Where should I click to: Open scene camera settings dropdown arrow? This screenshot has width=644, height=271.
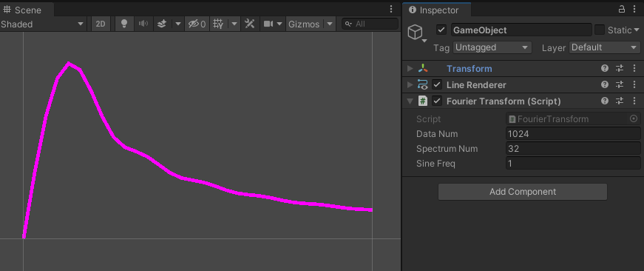[279, 24]
